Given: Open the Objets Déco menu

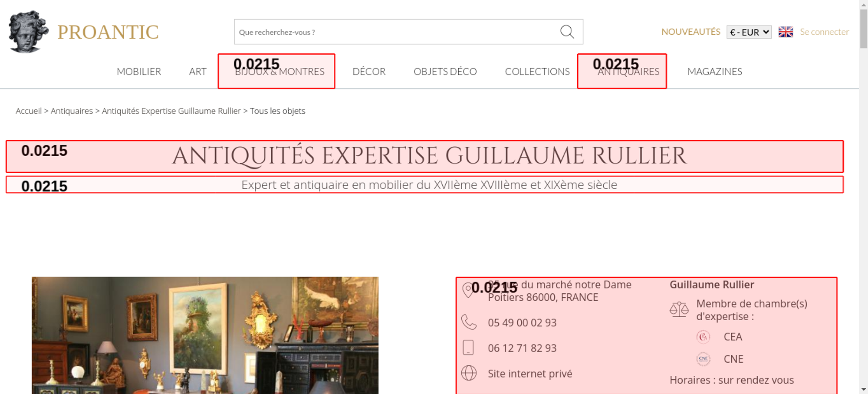Looking at the screenshot, I should [x=445, y=72].
